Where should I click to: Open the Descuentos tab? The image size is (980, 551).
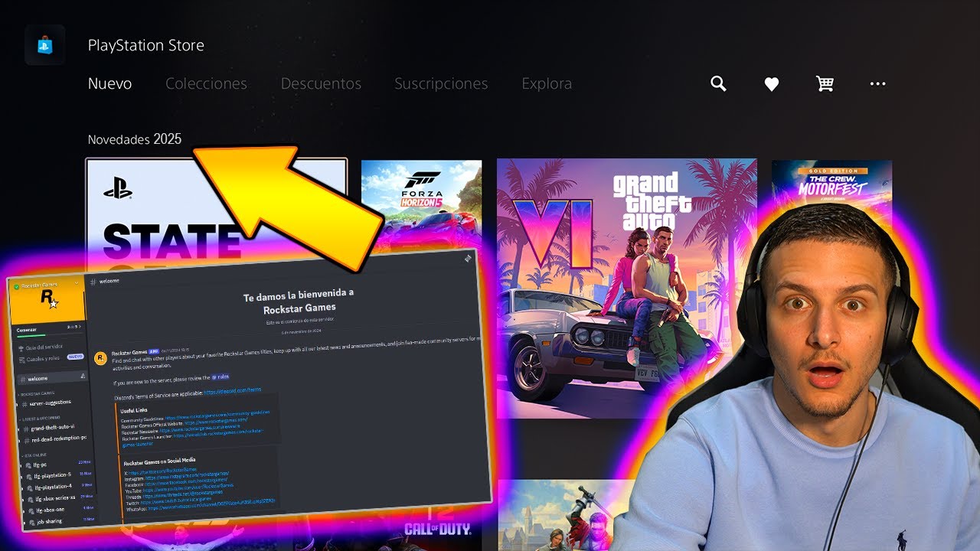pos(321,83)
